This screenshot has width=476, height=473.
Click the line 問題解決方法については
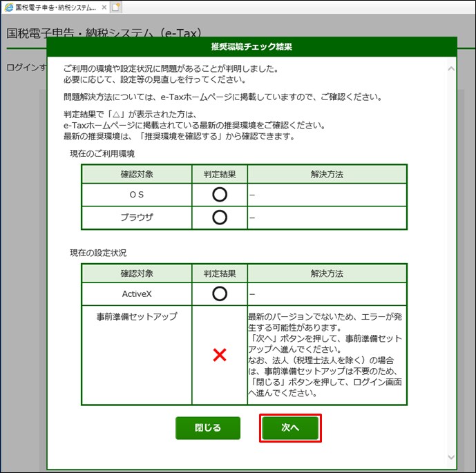(223, 97)
